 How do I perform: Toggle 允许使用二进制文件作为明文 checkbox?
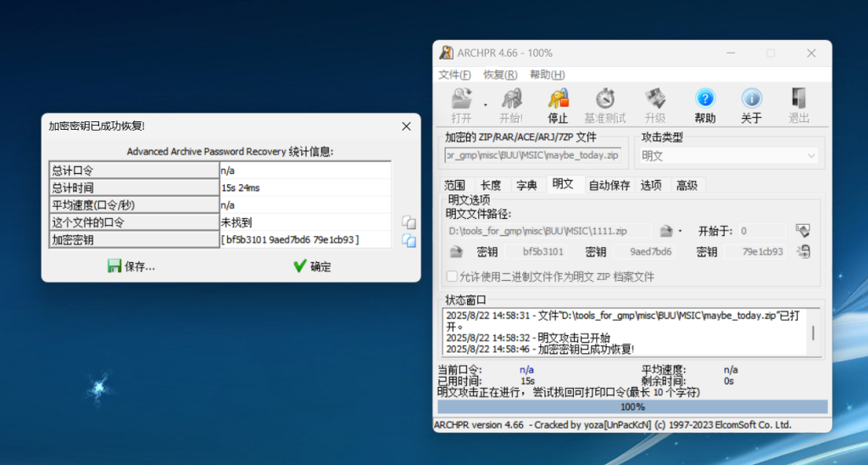pos(452,277)
